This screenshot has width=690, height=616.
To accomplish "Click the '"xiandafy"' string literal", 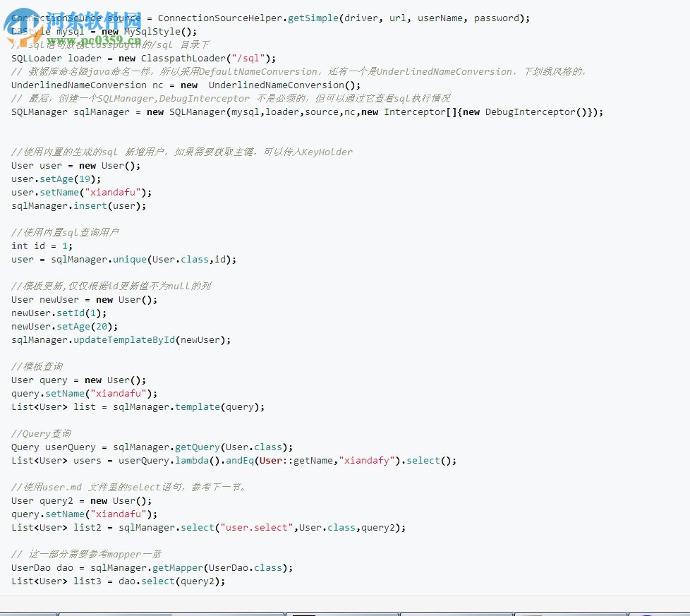I will click(x=367, y=461).
